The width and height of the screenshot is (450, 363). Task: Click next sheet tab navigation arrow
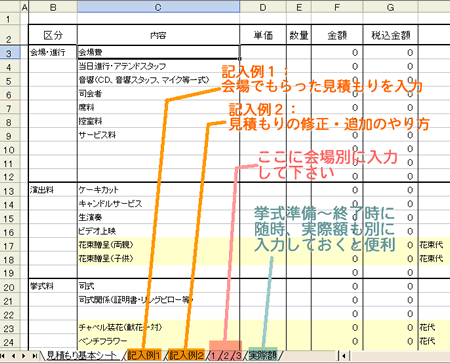[23, 356]
